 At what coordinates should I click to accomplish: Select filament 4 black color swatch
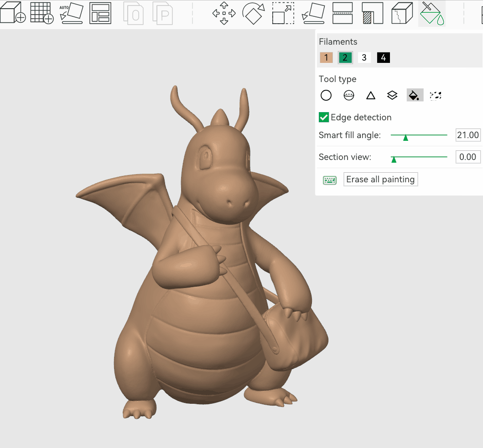tap(383, 57)
